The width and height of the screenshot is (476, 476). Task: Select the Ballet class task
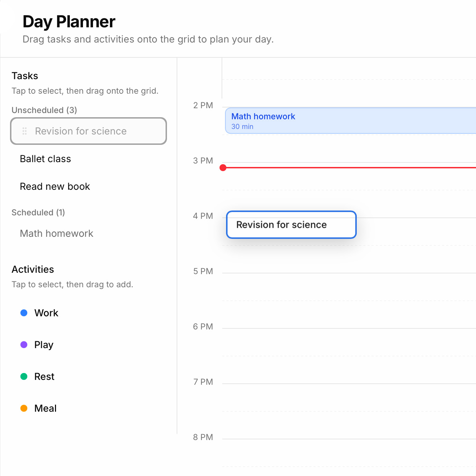(45, 159)
